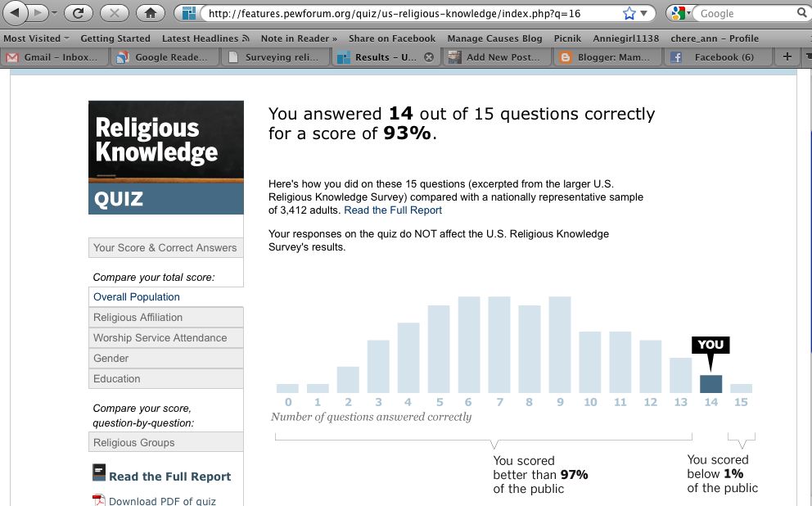
Task: Reload the page with the refresh button
Action: click(x=79, y=13)
